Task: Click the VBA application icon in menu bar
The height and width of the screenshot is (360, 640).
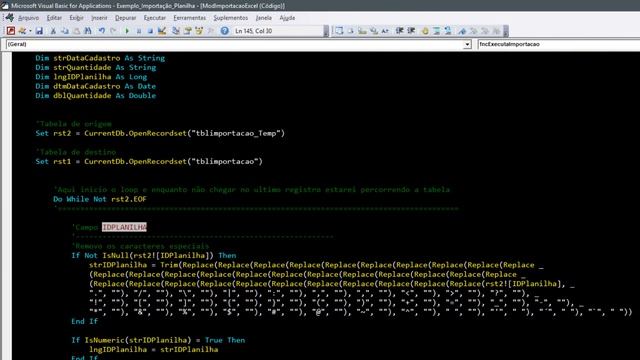Action: (x=9, y=18)
